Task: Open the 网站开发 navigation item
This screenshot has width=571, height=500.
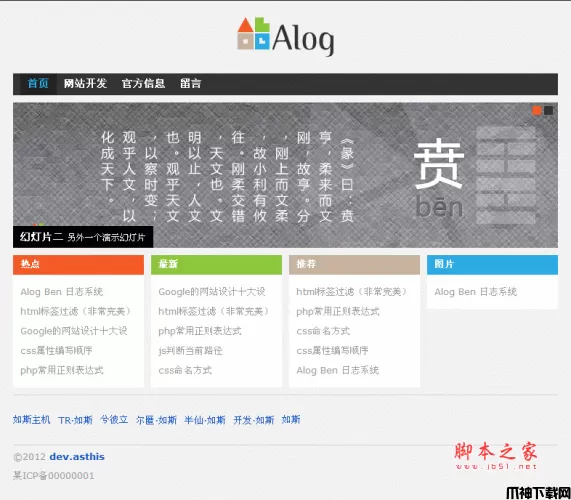Action: 85,83
